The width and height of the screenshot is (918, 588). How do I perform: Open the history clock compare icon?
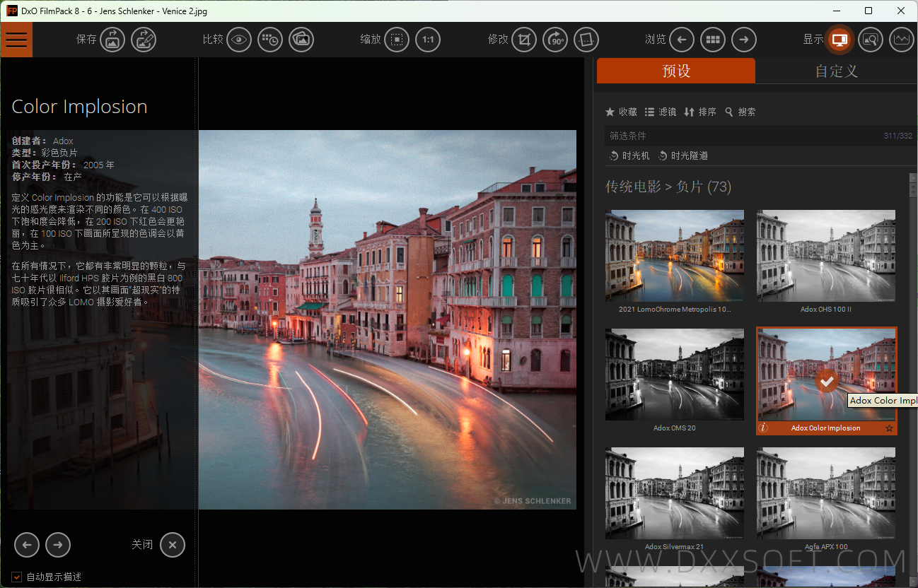click(x=270, y=40)
